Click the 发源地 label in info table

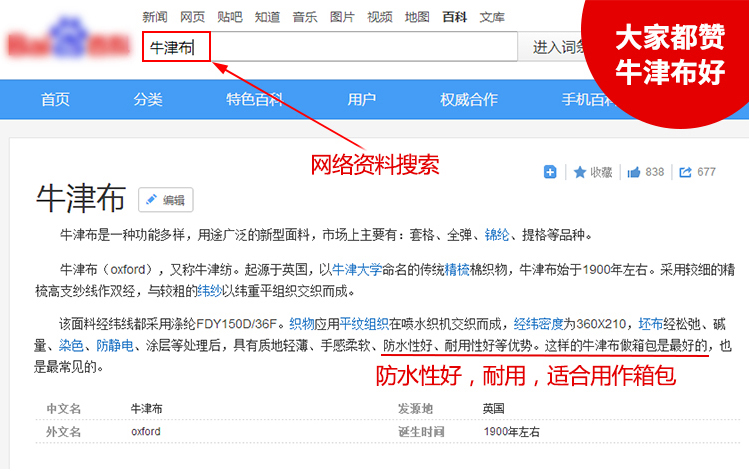click(x=415, y=409)
